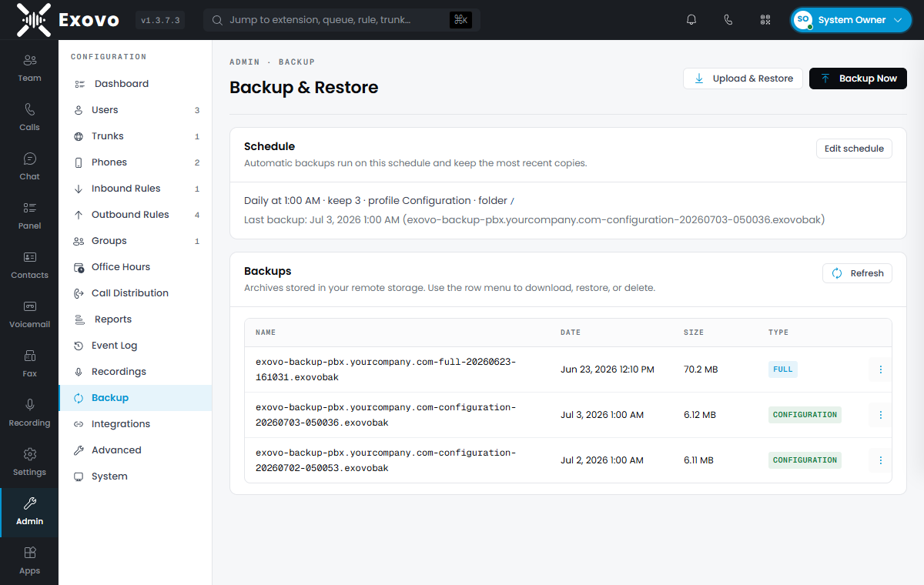Click the 6.11 MB size value

point(699,460)
